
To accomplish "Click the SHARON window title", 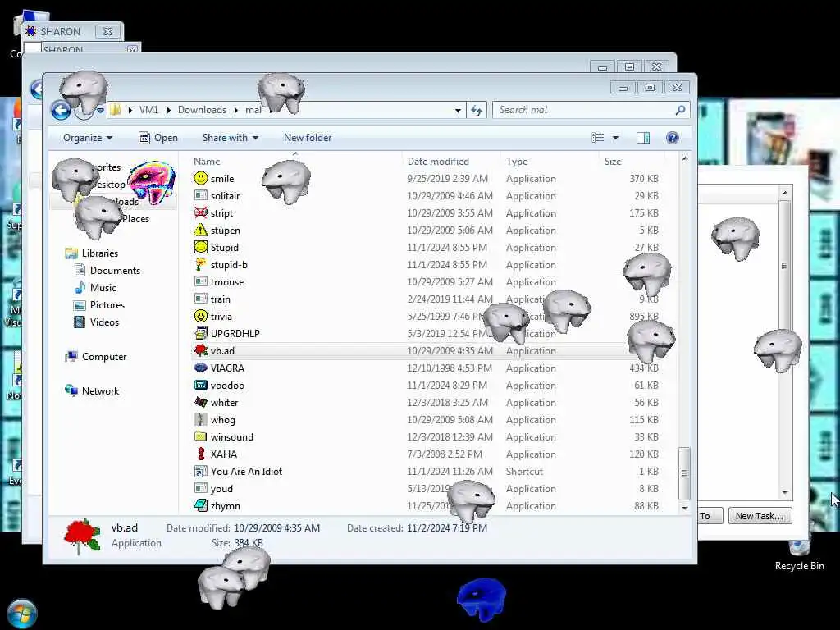I will pos(61,32).
